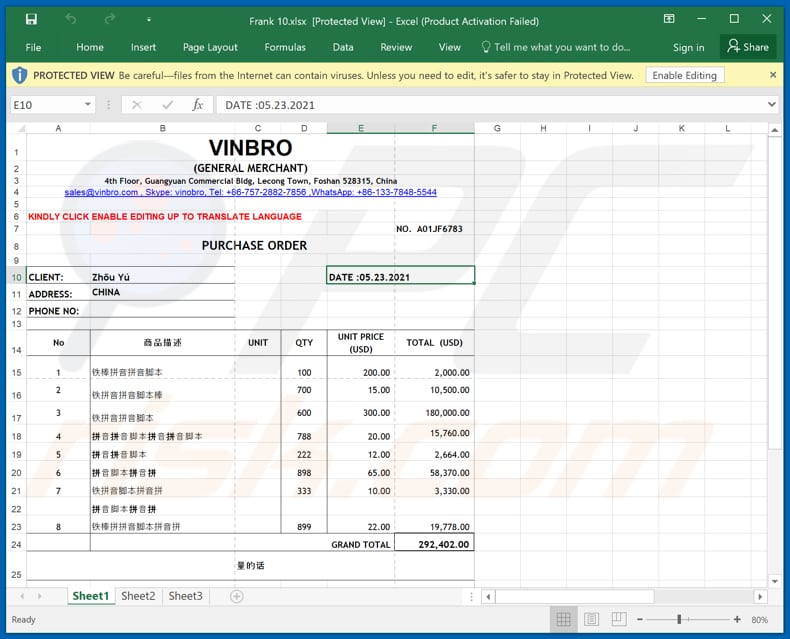
Task: Select column A header
Action: tap(58, 129)
